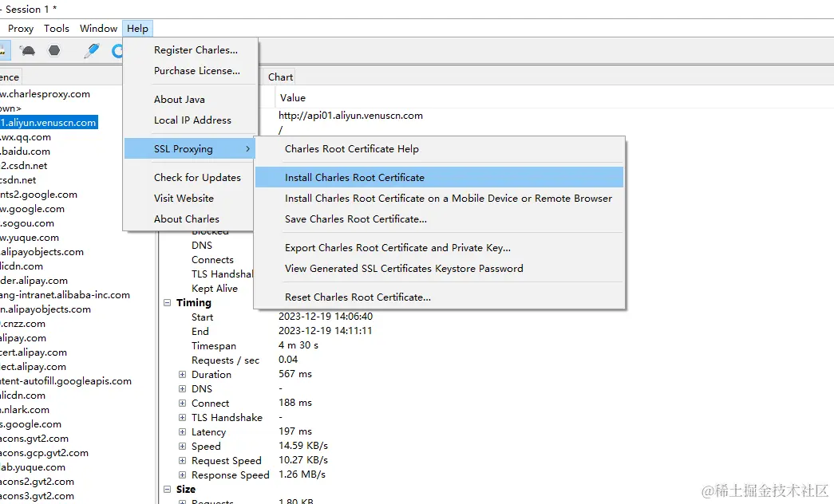Select the w.yuque.com host
The image size is (834, 504).
coord(30,238)
